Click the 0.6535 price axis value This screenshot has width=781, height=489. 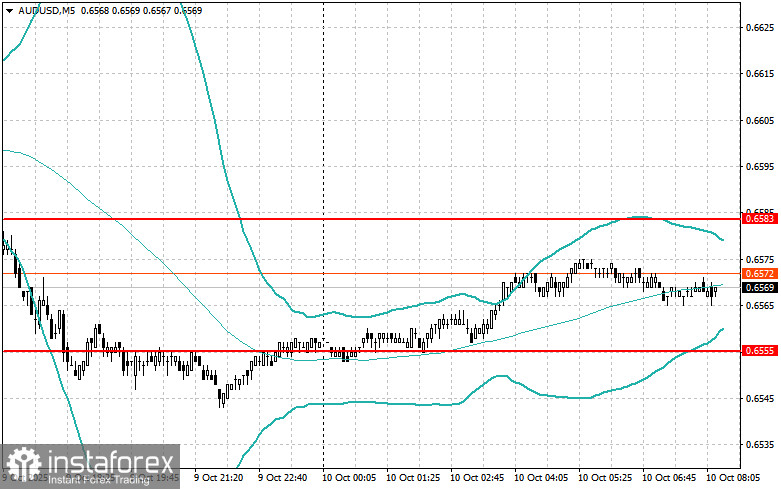(x=760, y=445)
